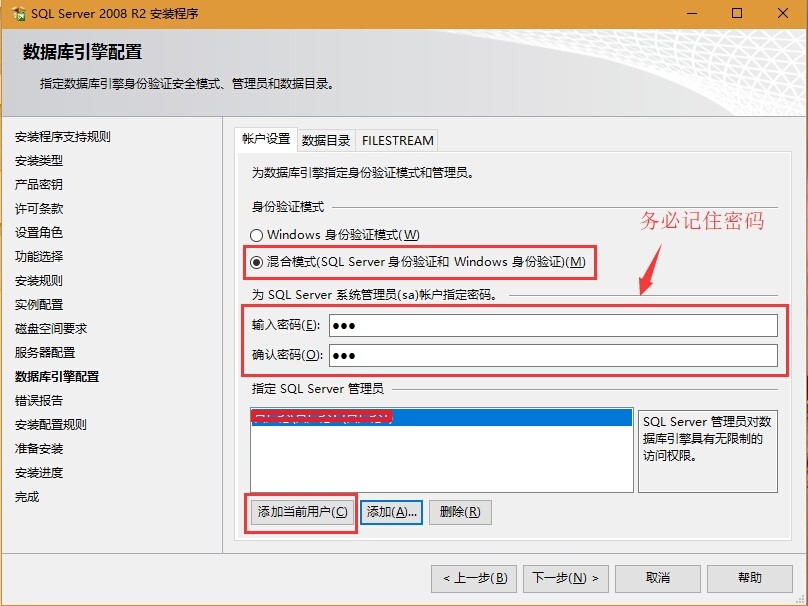Click 下一步 to proceed
This screenshot has height=606, width=808.
tap(563, 578)
